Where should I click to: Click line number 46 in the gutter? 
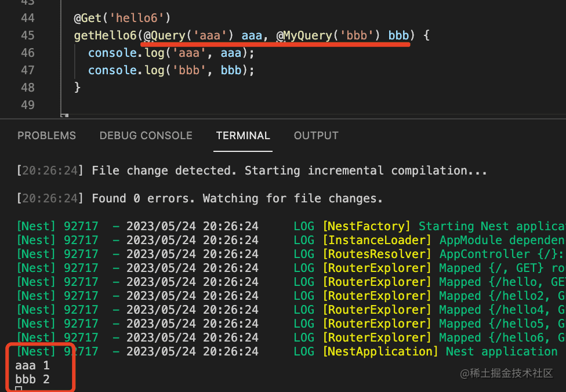click(x=28, y=53)
